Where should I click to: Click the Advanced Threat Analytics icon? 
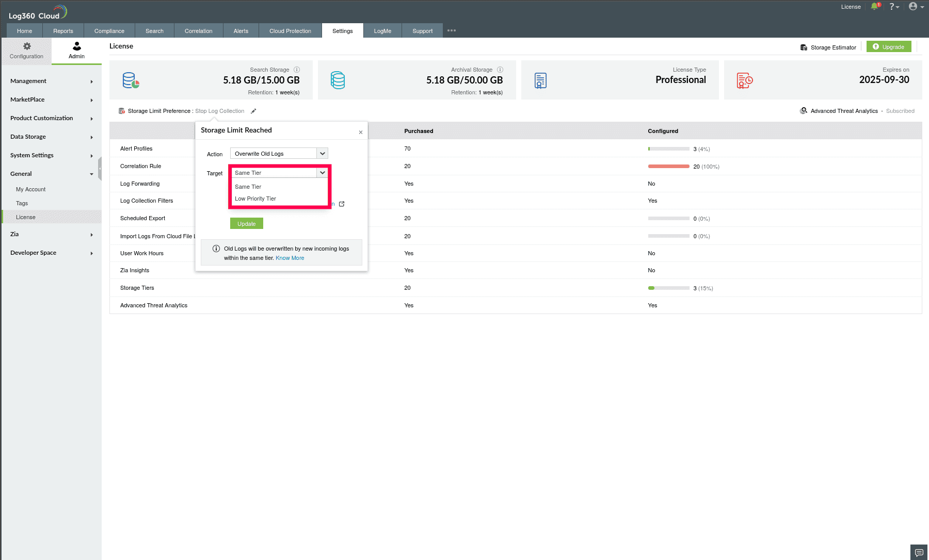[804, 111]
